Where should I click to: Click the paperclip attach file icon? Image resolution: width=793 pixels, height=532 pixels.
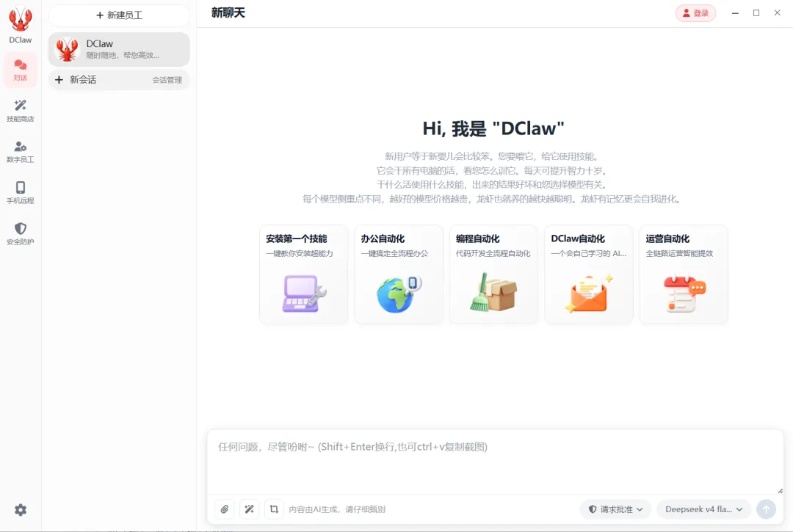(x=225, y=509)
